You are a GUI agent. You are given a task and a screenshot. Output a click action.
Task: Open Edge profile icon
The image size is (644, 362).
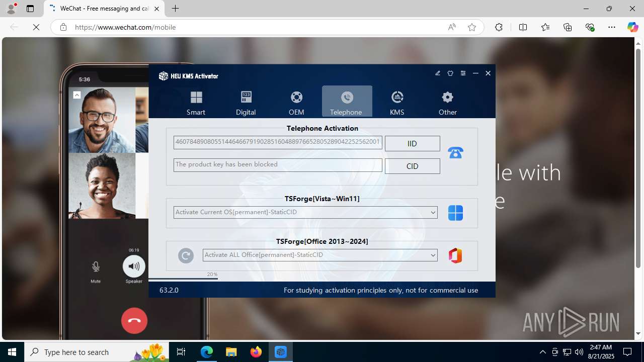[11, 9]
